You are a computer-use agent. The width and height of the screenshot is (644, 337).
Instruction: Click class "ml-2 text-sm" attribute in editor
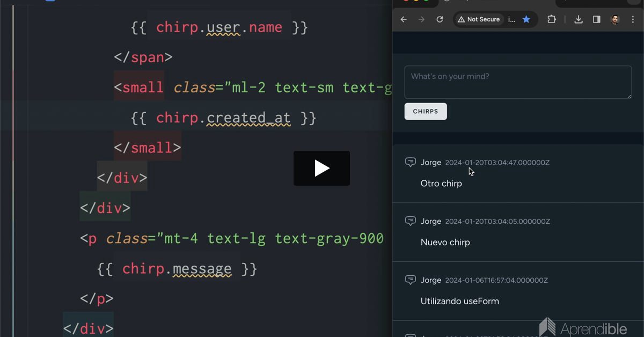[283, 87]
